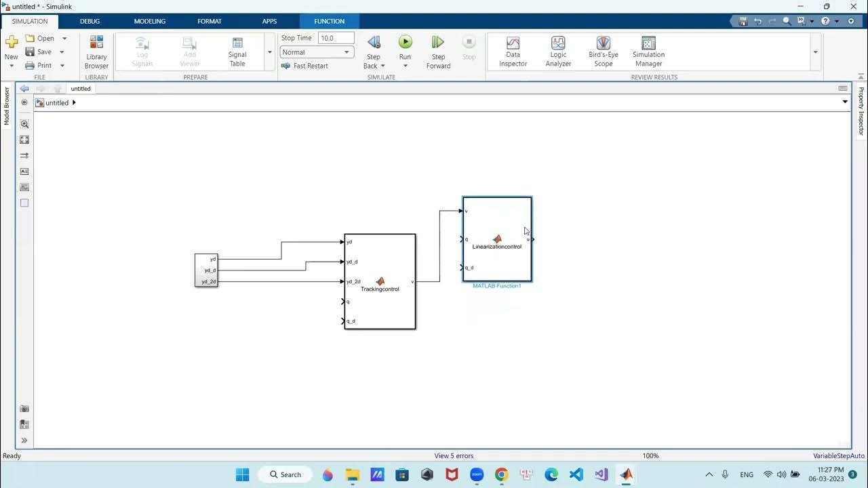Select the Trackingcontrol MATLAB Function block
Image resolution: width=868 pixels, height=488 pixels.
coord(380,281)
